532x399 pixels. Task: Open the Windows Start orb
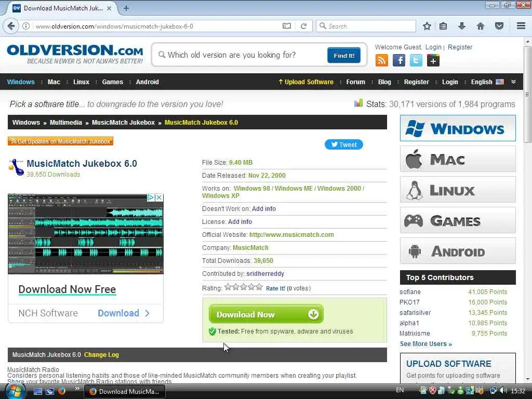coord(15,392)
